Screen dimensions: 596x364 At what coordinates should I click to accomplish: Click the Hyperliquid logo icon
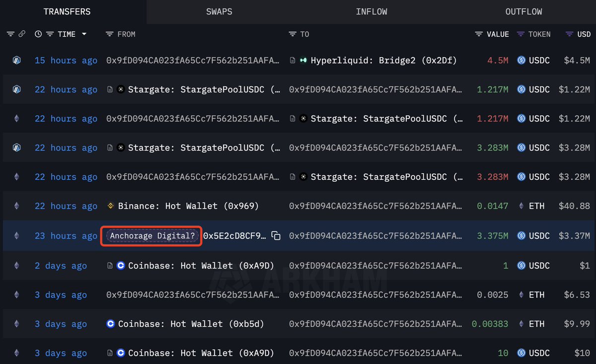click(303, 61)
